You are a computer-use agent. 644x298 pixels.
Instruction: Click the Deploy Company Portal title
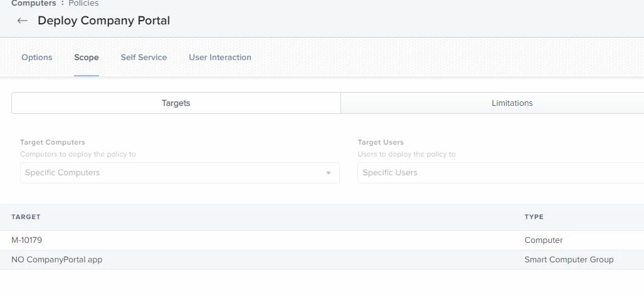(104, 21)
